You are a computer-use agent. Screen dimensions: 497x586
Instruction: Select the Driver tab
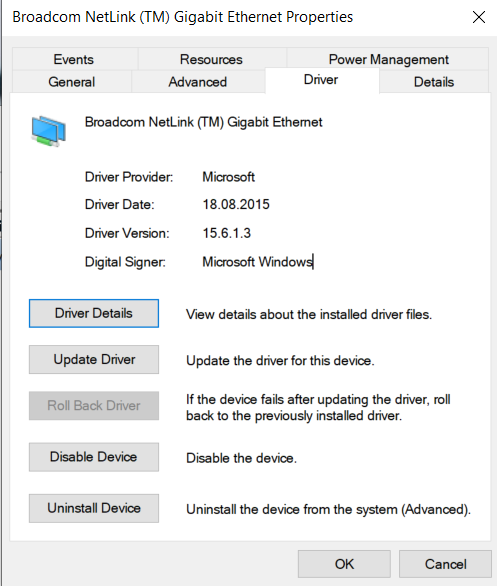(321, 80)
